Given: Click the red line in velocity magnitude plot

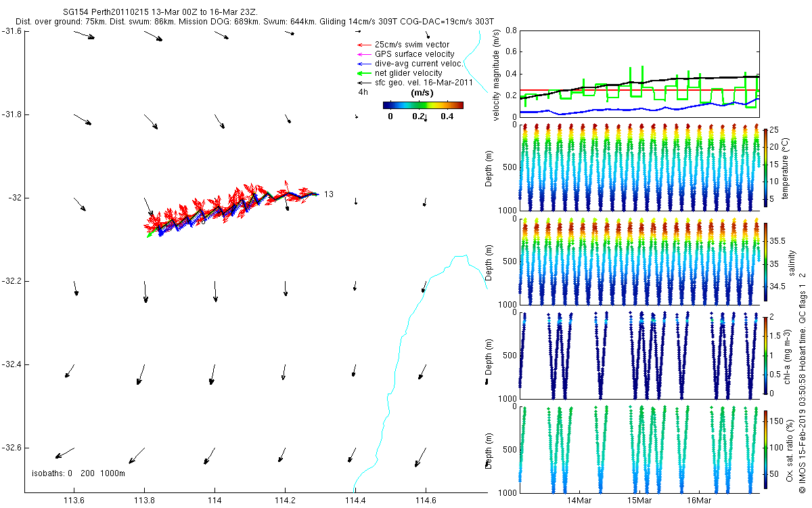Looking at the screenshot, I should click(x=638, y=89).
